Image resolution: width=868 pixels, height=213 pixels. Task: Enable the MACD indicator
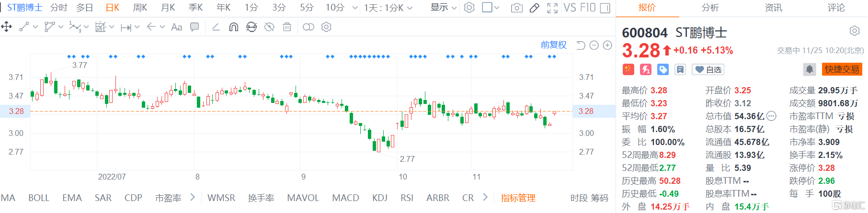coord(345,198)
